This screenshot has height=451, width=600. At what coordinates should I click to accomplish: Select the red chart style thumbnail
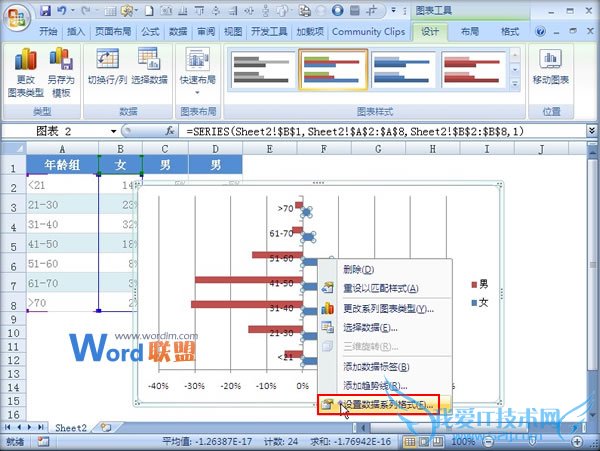click(473, 69)
